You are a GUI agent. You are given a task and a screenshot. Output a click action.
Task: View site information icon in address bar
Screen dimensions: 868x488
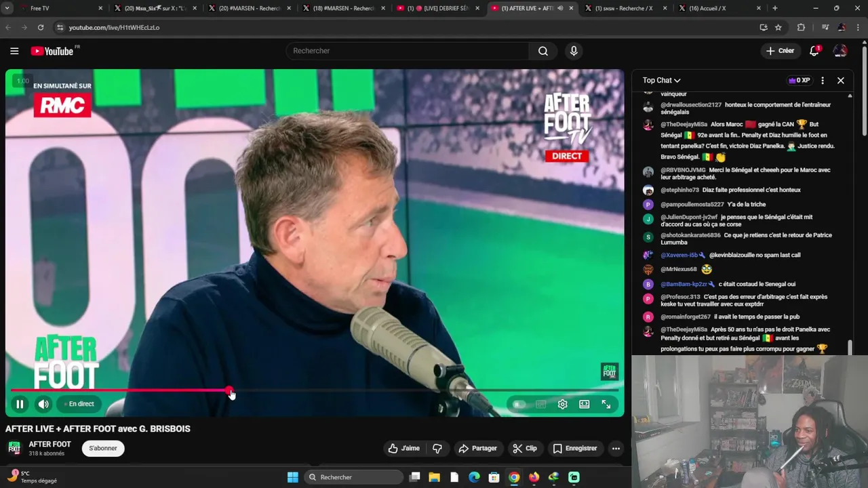tap(60, 27)
